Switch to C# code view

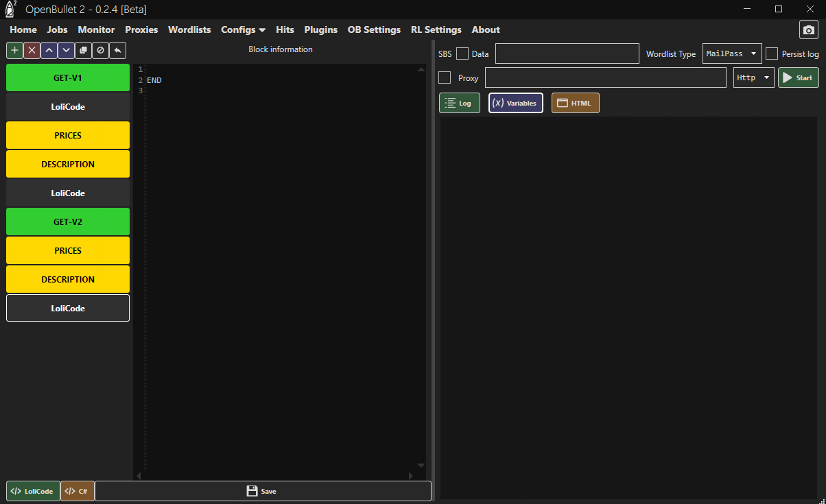78,491
